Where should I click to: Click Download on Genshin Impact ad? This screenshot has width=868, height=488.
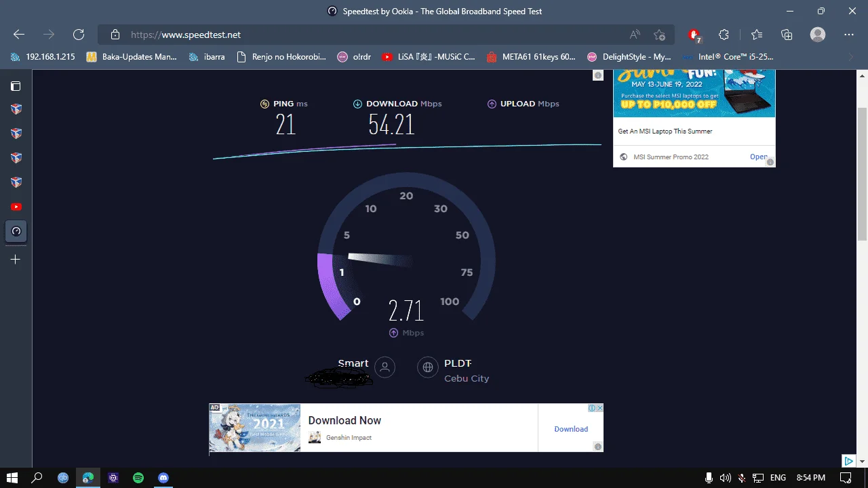pyautogui.click(x=571, y=429)
